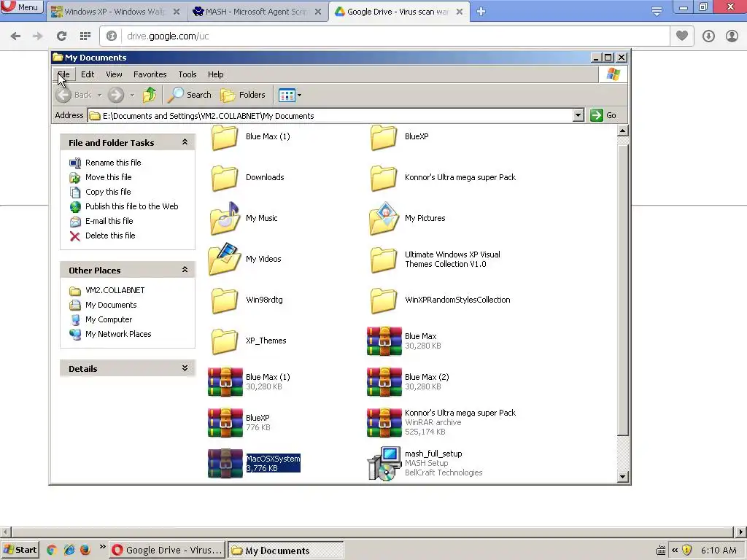
Task: Open the View menu
Action: pos(114,74)
